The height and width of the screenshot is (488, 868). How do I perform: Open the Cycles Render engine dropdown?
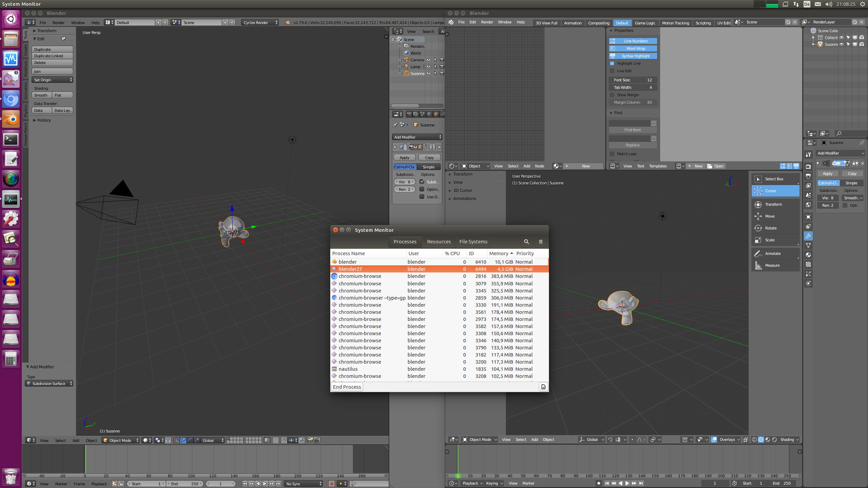click(x=260, y=23)
